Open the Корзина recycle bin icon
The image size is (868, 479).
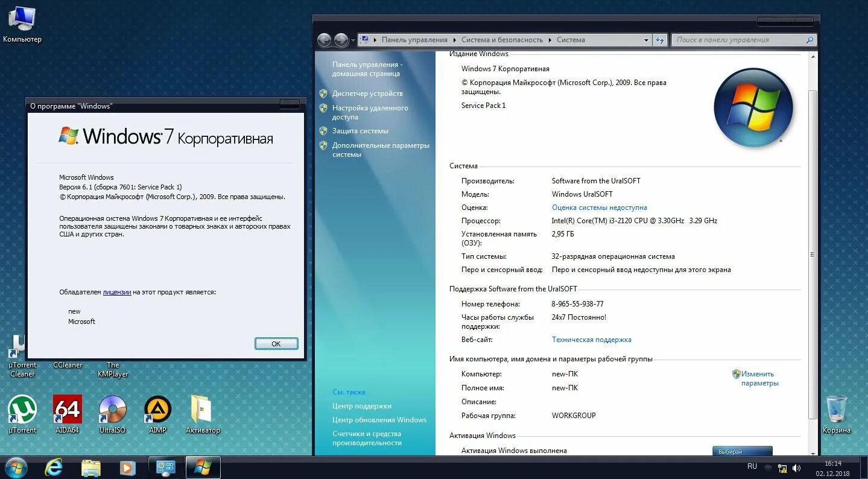837,414
